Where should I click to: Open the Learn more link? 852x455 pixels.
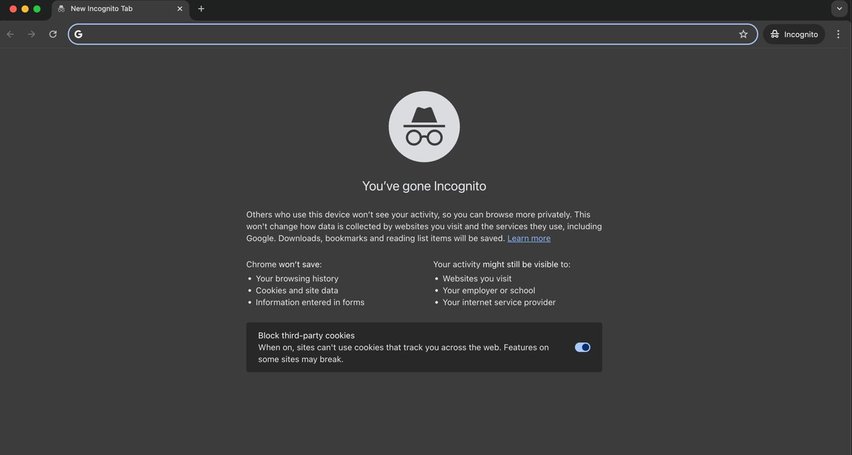pyautogui.click(x=529, y=238)
